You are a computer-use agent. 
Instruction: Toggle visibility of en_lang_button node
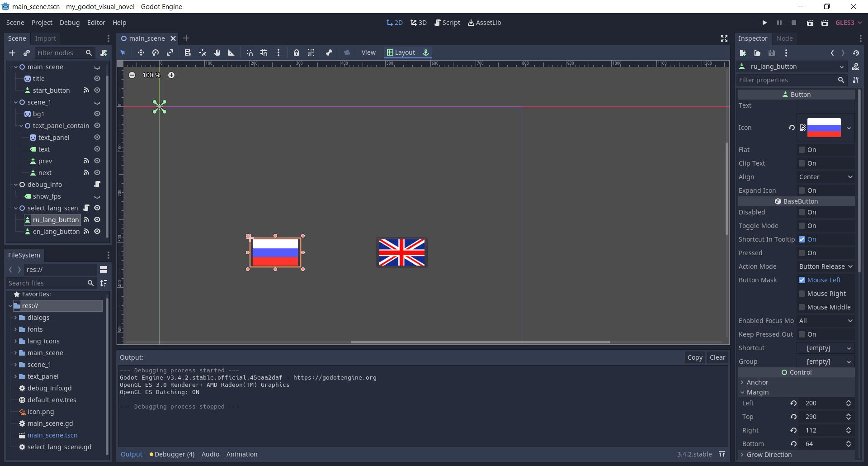[97, 232]
